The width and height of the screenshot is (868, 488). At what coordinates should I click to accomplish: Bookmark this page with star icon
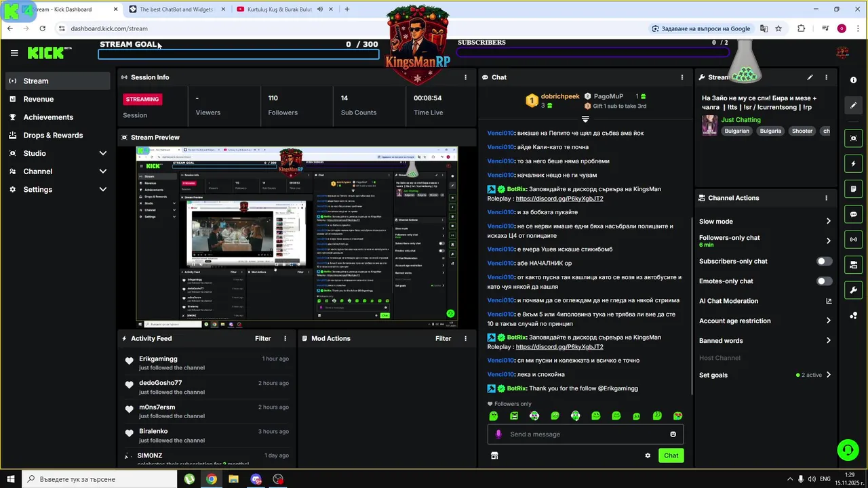pyautogui.click(x=778, y=28)
